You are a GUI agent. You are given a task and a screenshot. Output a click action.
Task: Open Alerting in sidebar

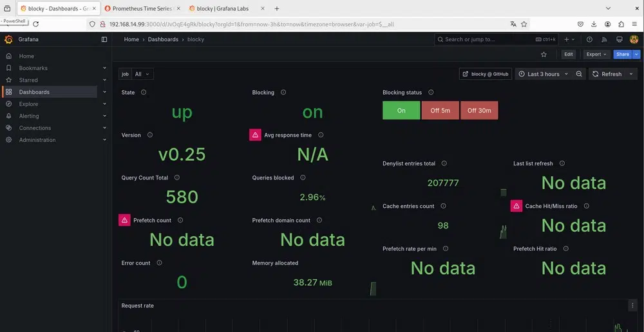click(29, 116)
